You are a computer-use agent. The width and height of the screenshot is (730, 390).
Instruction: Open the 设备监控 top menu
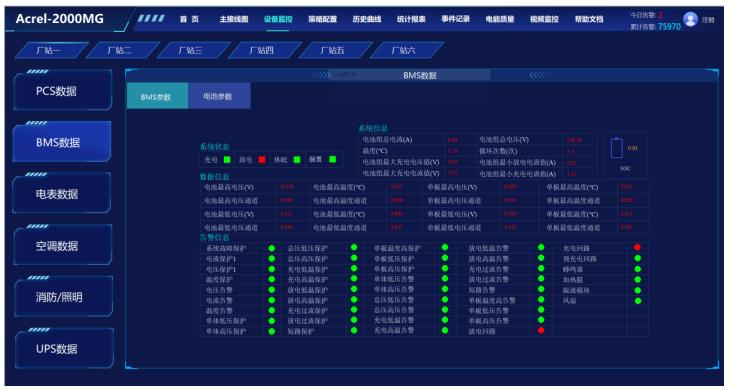(x=278, y=19)
